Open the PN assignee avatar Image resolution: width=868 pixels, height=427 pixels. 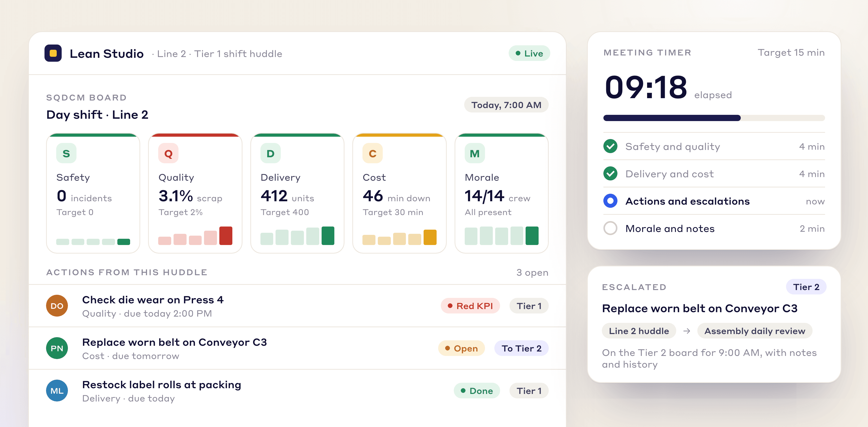tap(57, 348)
